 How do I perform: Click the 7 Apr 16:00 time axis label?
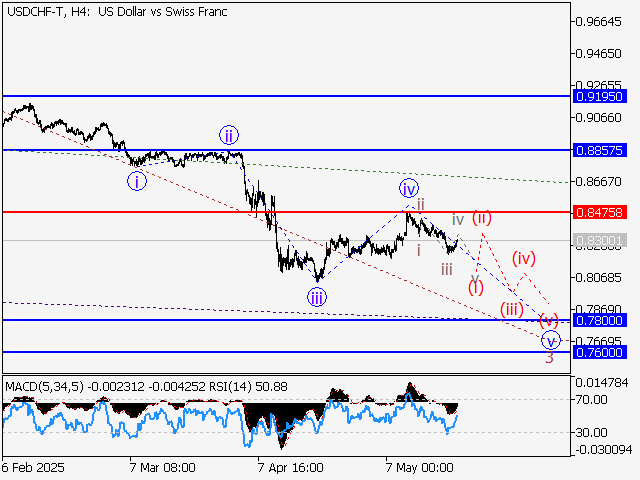click(290, 467)
